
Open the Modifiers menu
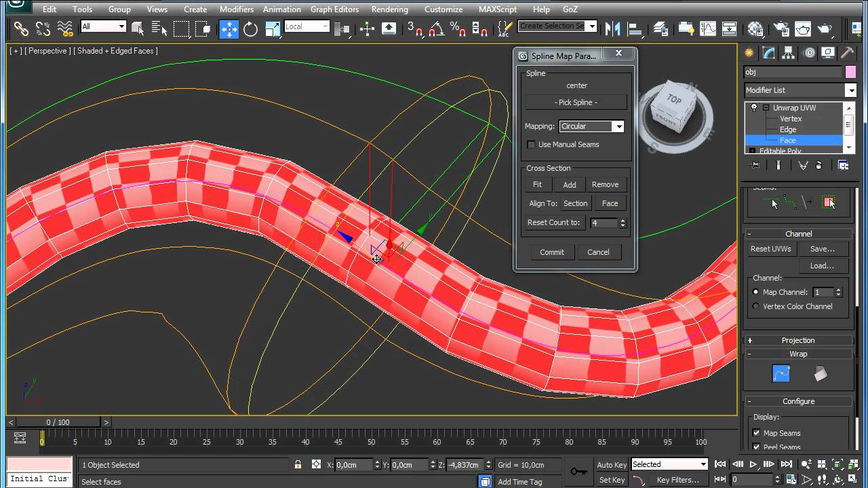click(x=237, y=9)
